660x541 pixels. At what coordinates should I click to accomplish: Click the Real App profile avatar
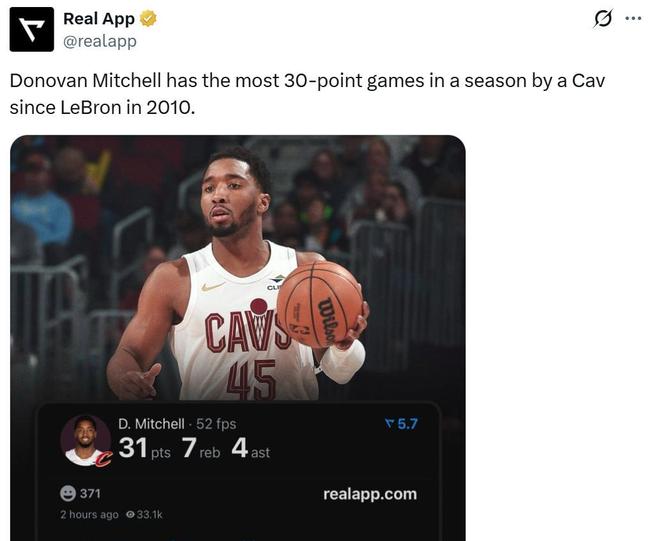coord(32,29)
